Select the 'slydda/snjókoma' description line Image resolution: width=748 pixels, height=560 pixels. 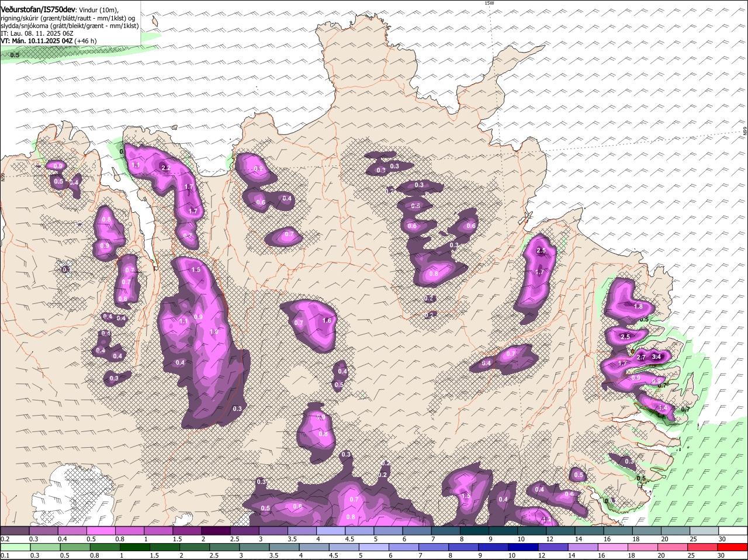tap(70, 26)
